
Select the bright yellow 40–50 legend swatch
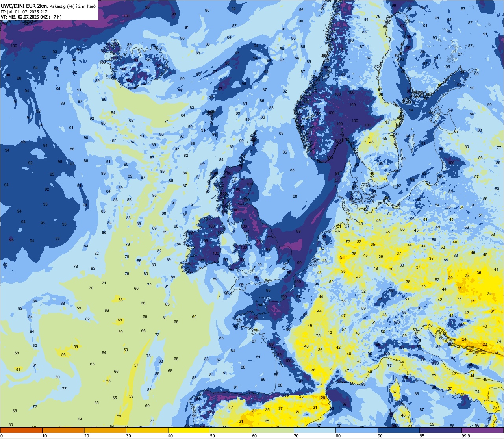(x=189, y=430)
